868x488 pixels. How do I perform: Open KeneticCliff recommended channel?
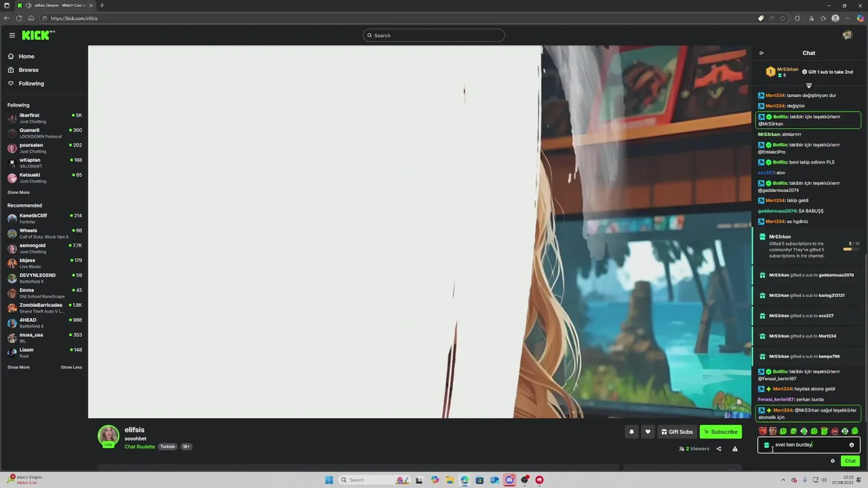point(44,218)
